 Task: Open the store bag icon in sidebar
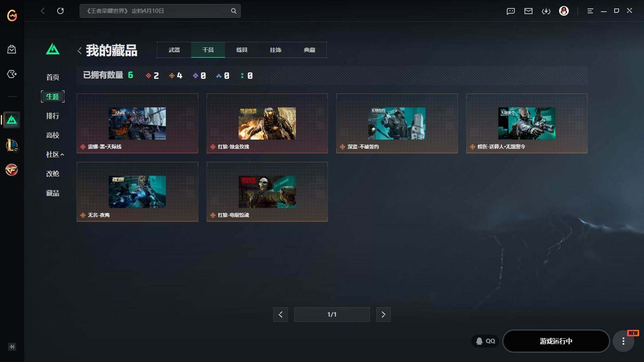tap(12, 49)
